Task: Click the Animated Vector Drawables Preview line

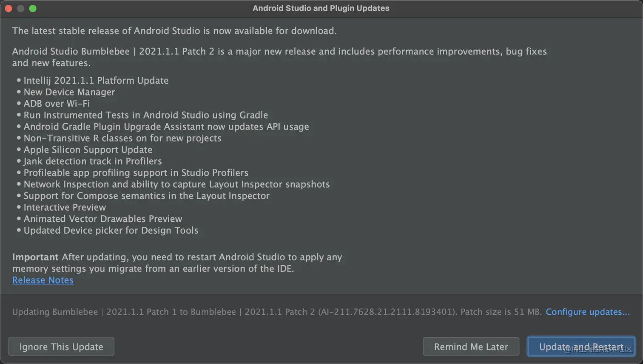Action: coord(102,219)
